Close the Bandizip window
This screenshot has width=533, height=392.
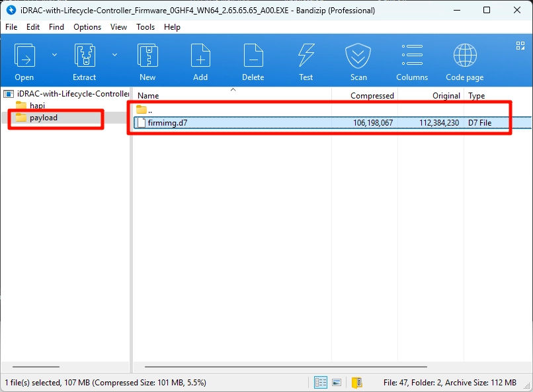tap(516, 10)
